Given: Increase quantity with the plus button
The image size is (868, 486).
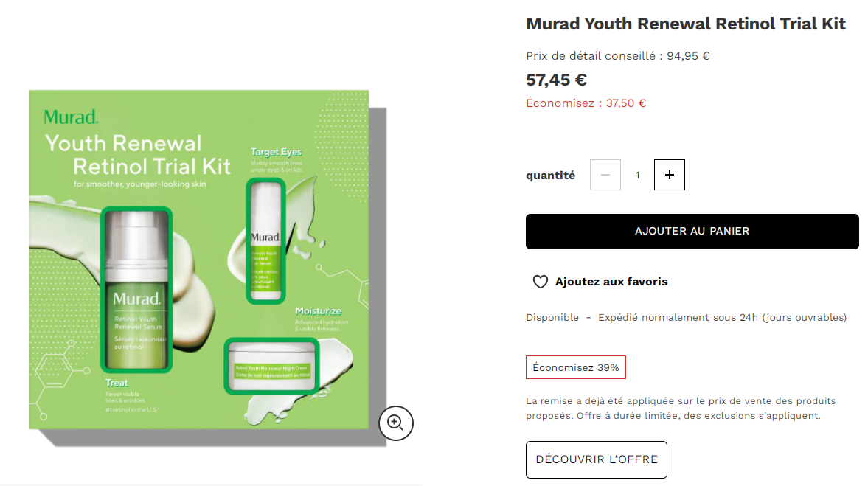Looking at the screenshot, I should coord(670,175).
